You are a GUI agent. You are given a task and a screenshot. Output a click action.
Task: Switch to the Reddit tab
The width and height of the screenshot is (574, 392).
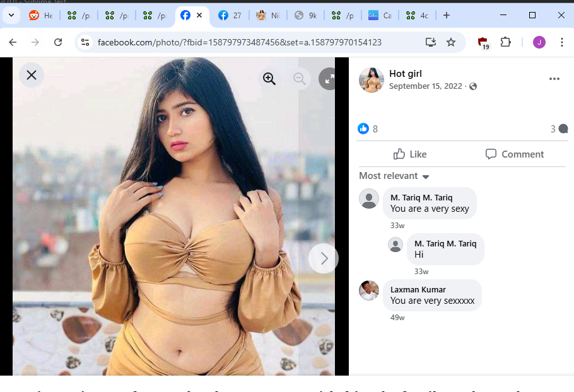pyautogui.click(x=42, y=15)
